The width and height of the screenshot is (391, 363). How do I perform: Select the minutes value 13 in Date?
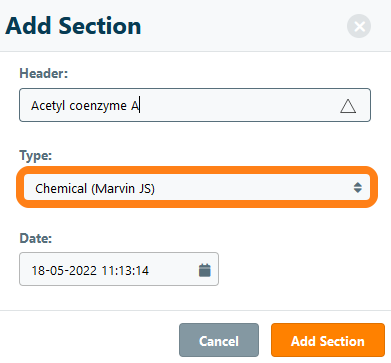point(125,270)
